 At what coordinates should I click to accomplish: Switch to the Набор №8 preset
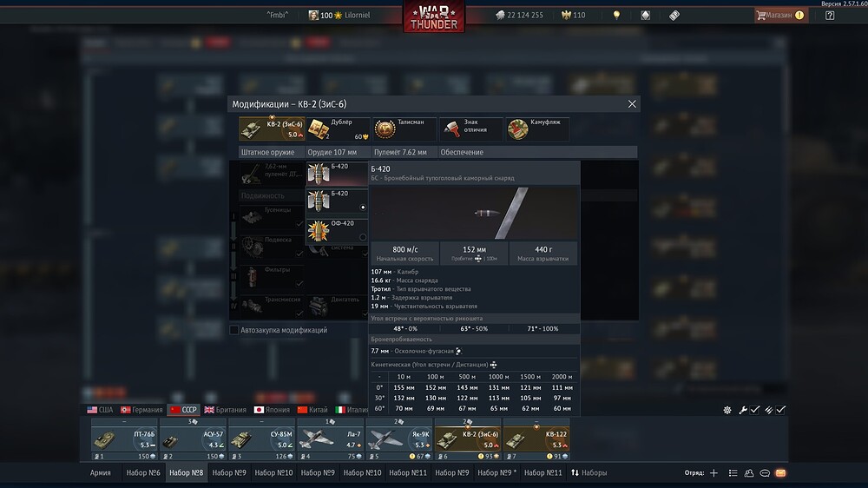[x=186, y=473]
